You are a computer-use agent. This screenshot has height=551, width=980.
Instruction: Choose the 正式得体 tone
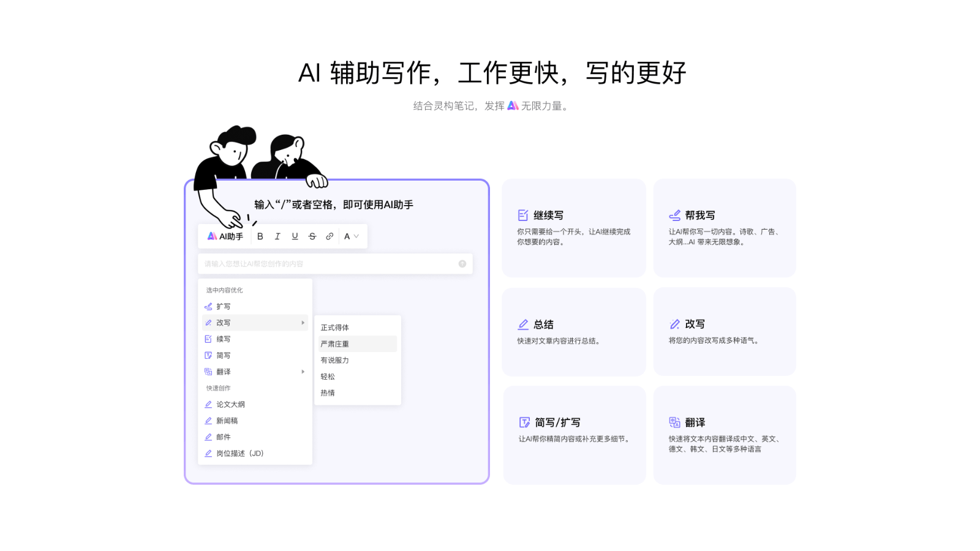pos(335,328)
